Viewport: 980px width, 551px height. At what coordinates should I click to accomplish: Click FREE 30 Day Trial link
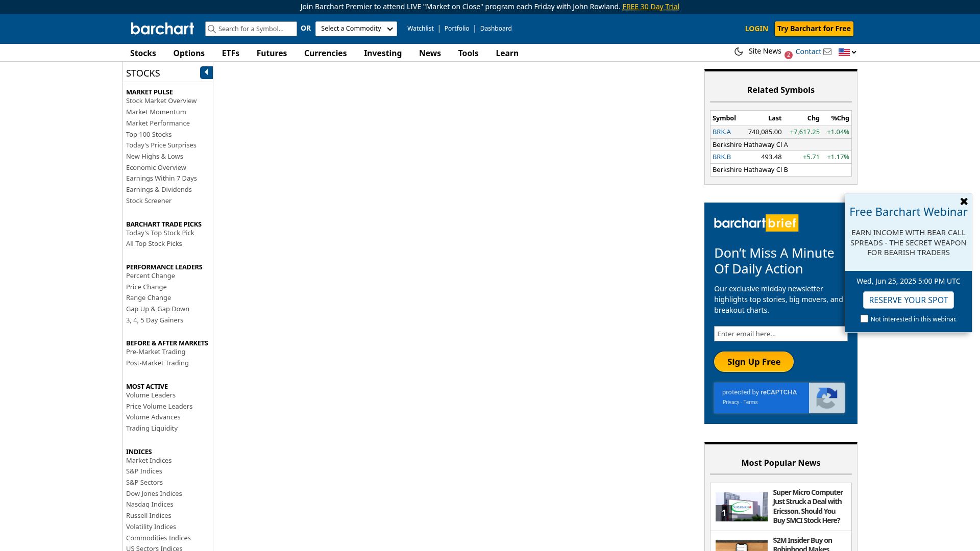pyautogui.click(x=651, y=7)
